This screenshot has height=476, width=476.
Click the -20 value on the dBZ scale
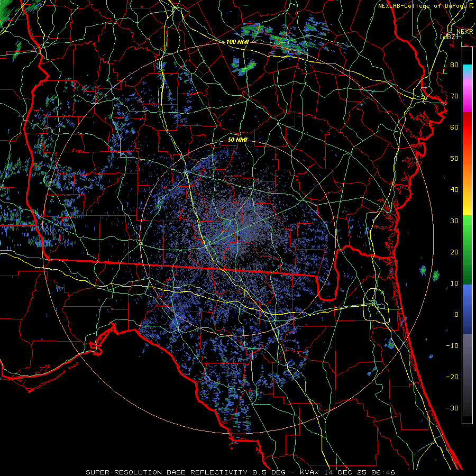click(x=452, y=377)
